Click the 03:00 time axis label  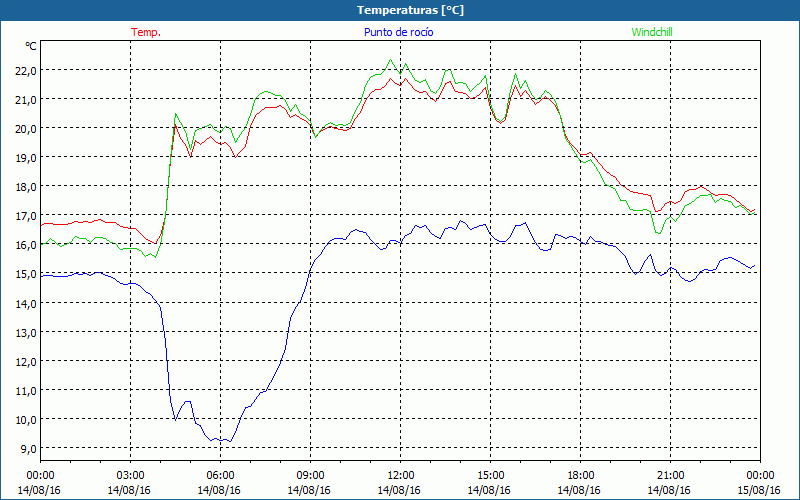[x=130, y=476]
